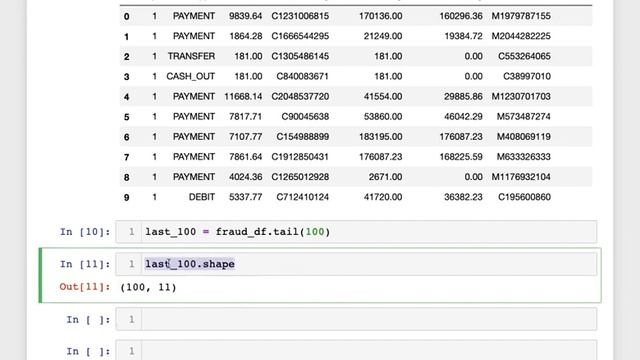Image resolution: width=640 pixels, height=360 pixels.
Task: Click row index 2 in the dataframe
Action: 127,57
